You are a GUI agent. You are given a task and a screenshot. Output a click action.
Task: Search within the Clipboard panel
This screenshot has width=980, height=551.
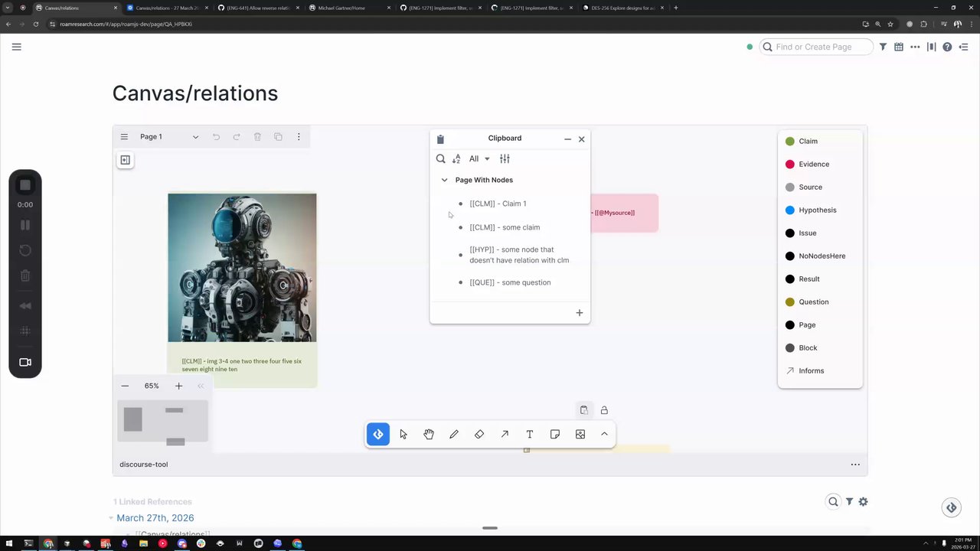440,158
